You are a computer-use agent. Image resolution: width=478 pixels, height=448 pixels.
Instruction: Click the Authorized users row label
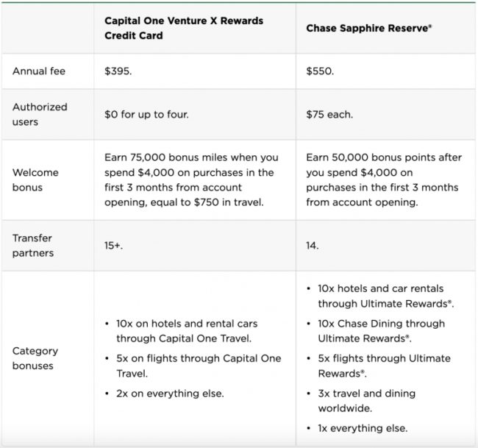[x=40, y=114]
